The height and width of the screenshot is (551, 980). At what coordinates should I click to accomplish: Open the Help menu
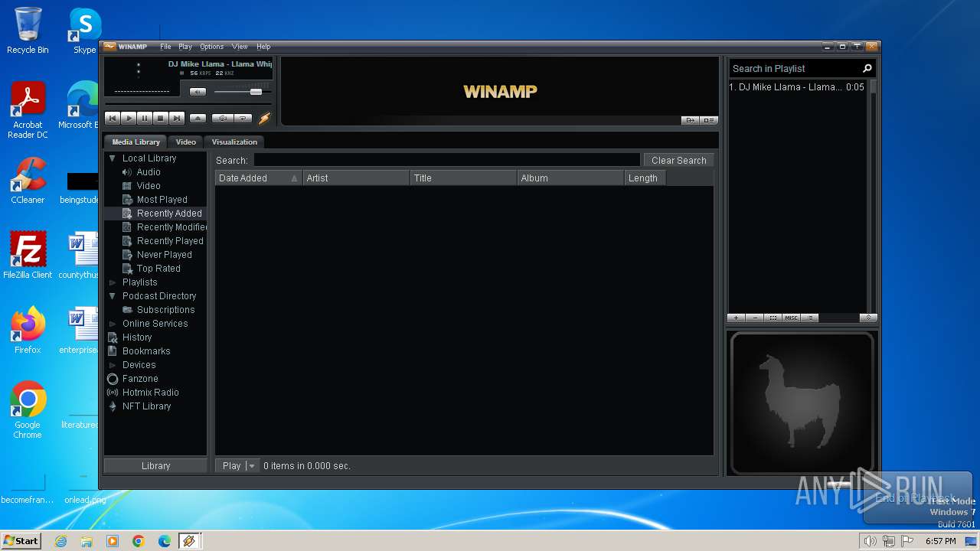coord(263,47)
